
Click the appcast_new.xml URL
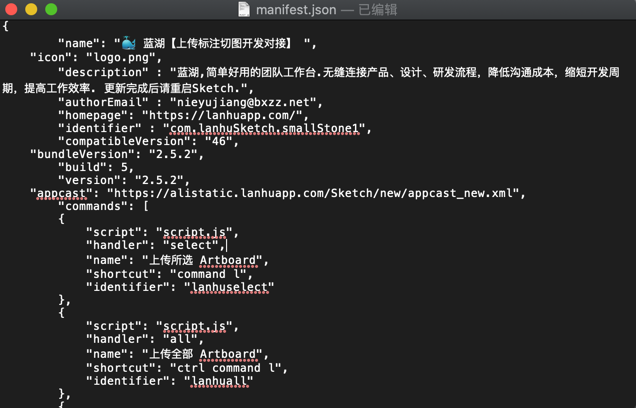[313, 193]
